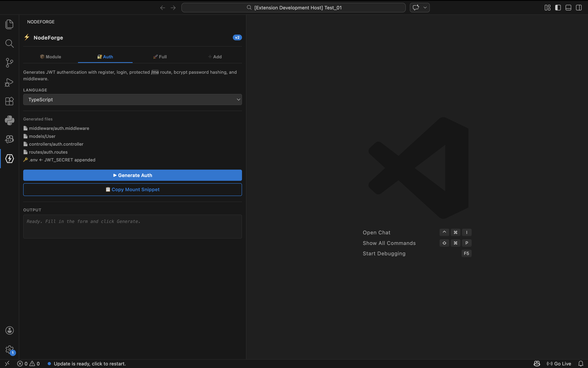Click the Manage gear icon
This screenshot has width=588, height=368.
pyautogui.click(x=9, y=349)
